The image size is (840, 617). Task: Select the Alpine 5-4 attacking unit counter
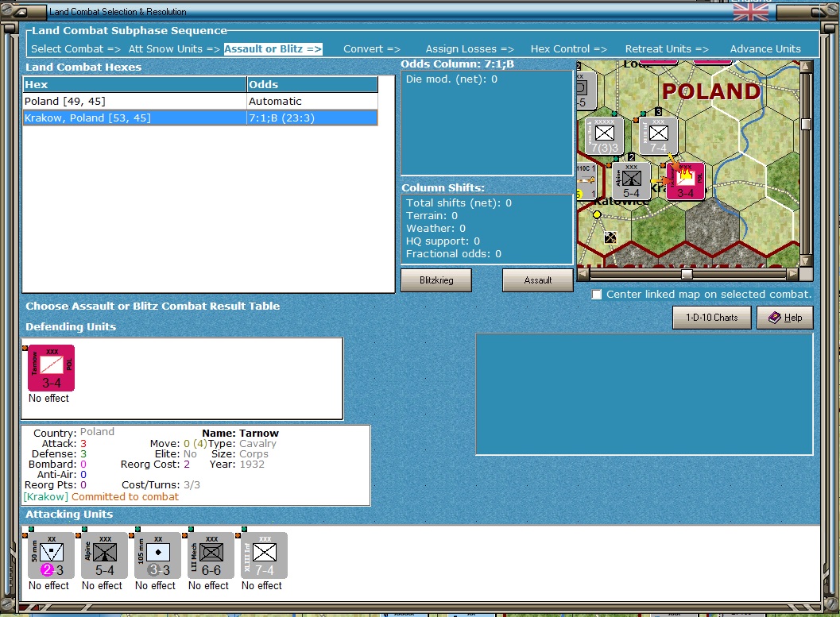(104, 555)
